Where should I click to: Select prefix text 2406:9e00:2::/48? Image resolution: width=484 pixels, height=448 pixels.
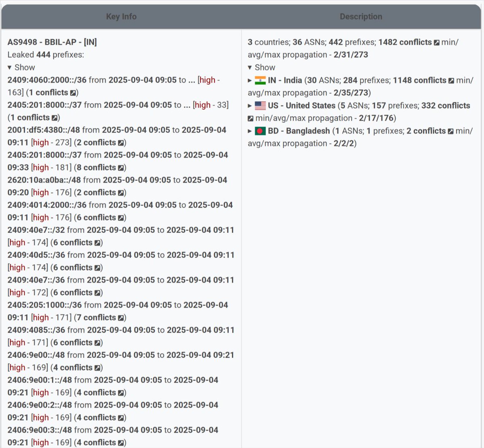(x=40, y=405)
